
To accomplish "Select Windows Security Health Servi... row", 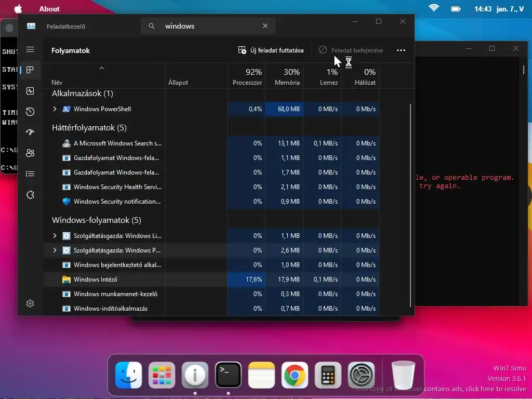I will (x=211, y=187).
